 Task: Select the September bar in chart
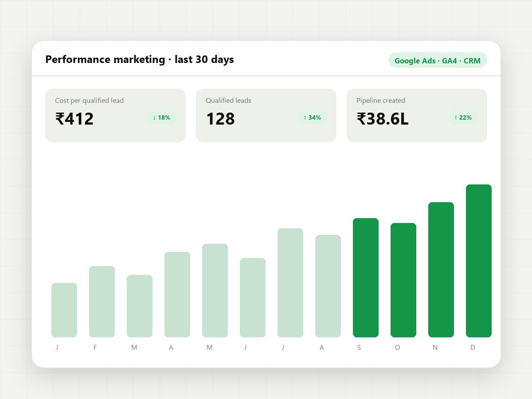(x=366, y=278)
